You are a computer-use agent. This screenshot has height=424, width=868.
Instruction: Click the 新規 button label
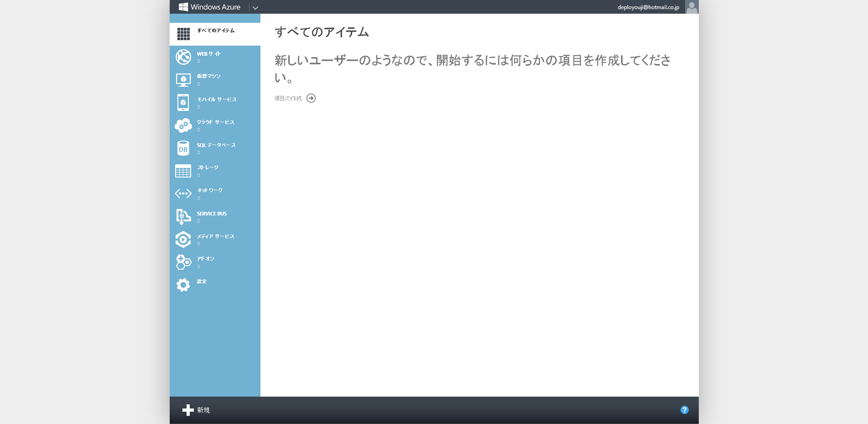(x=203, y=410)
